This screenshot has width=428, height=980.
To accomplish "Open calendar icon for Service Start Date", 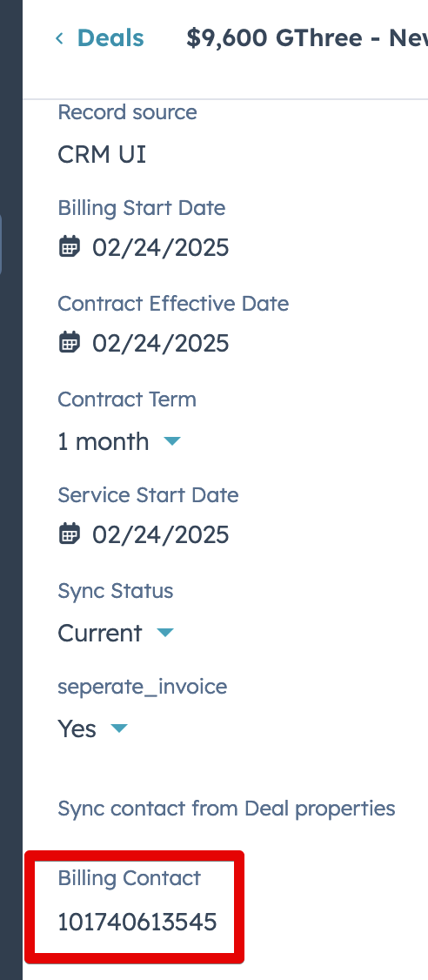I will point(70,534).
